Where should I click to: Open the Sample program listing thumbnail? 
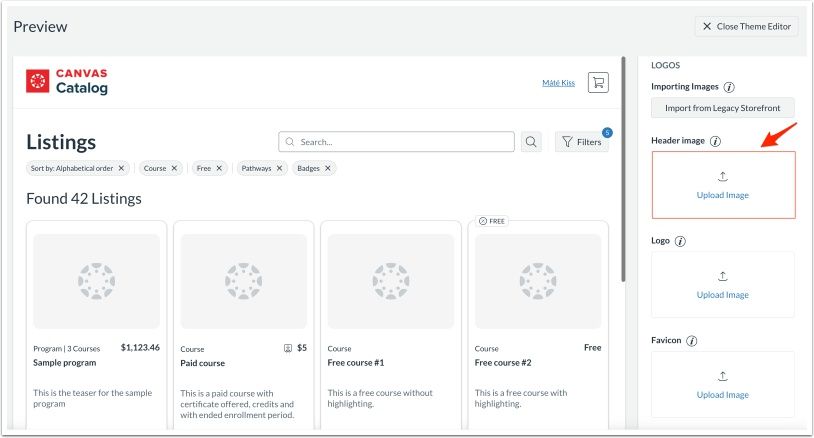(x=96, y=282)
